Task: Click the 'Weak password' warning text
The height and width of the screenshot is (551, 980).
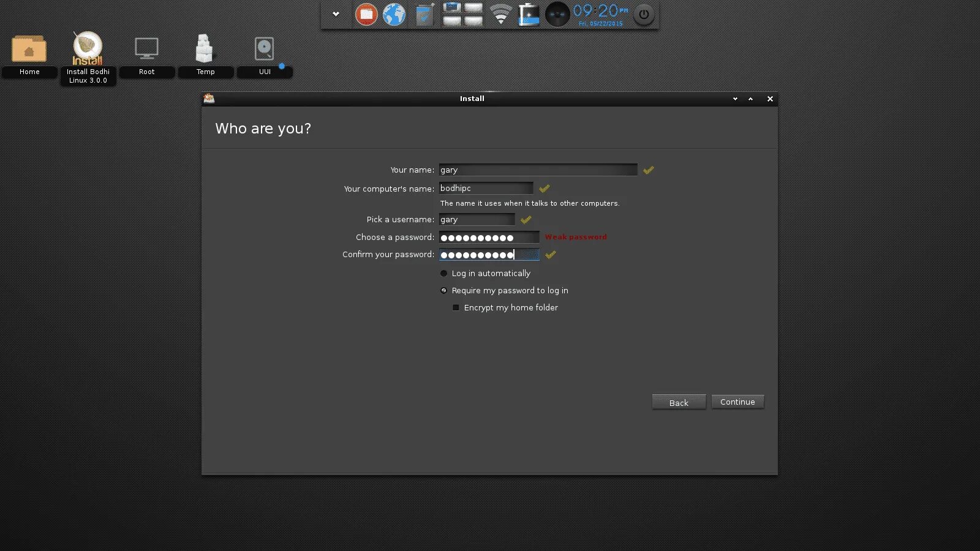Action: click(576, 237)
